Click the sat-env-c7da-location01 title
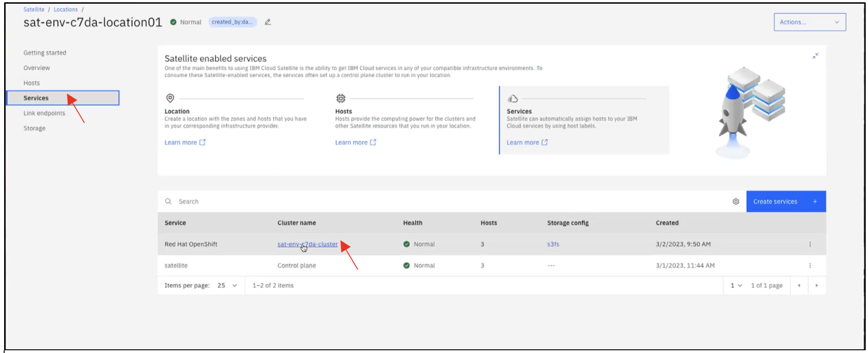Screen dimensions: 868x353 click(x=93, y=22)
